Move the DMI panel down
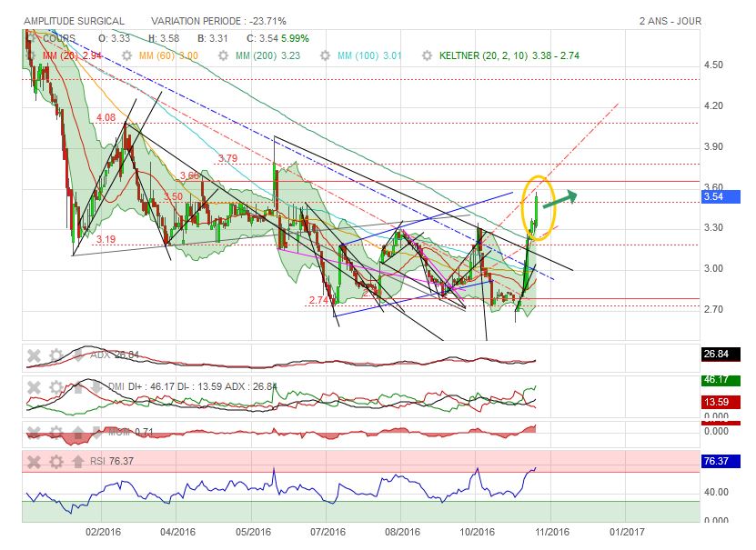756x550 pixels. (97, 386)
